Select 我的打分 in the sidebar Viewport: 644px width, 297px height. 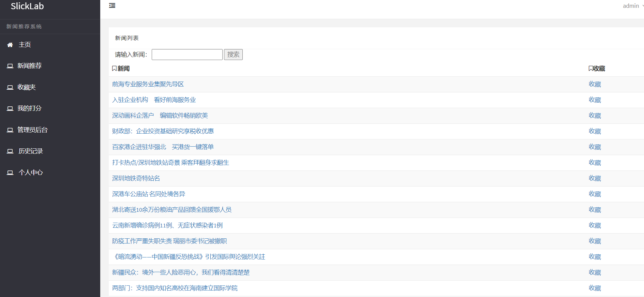tap(30, 108)
